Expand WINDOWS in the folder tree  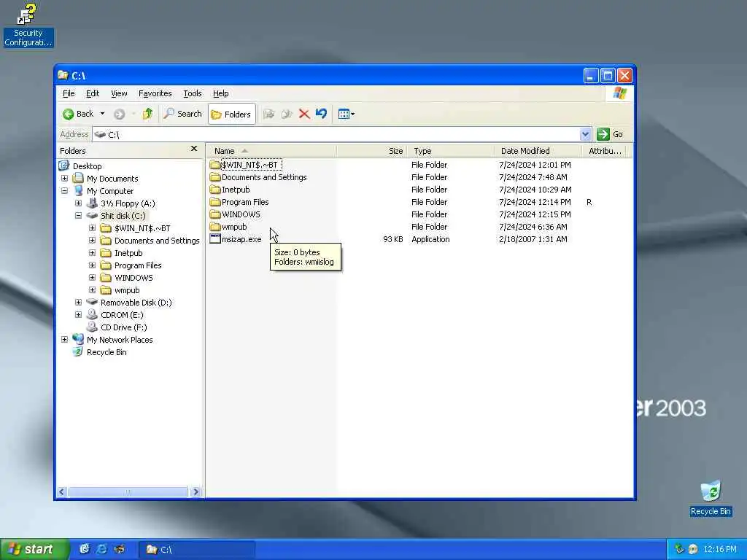[92, 278]
